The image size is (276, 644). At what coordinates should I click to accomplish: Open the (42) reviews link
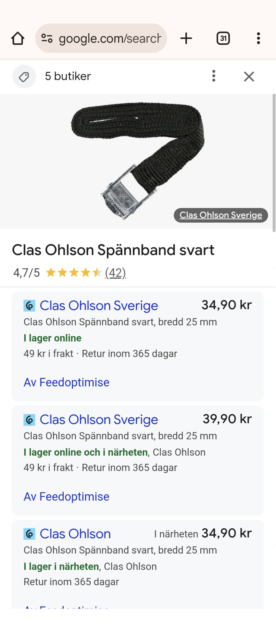click(115, 273)
